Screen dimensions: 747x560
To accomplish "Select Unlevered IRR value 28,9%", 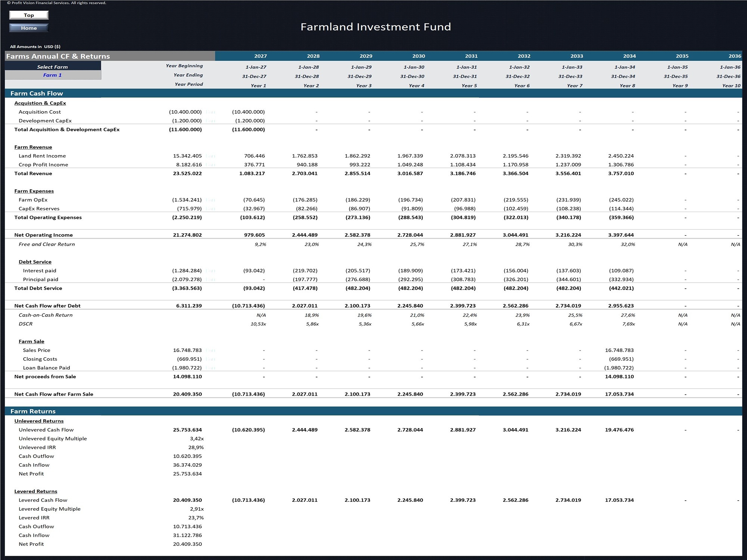I will tap(196, 447).
